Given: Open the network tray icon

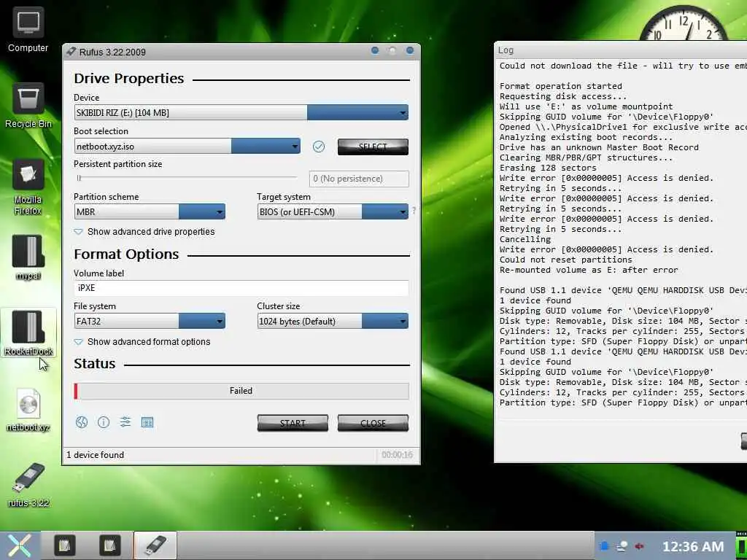Looking at the screenshot, I should point(622,545).
